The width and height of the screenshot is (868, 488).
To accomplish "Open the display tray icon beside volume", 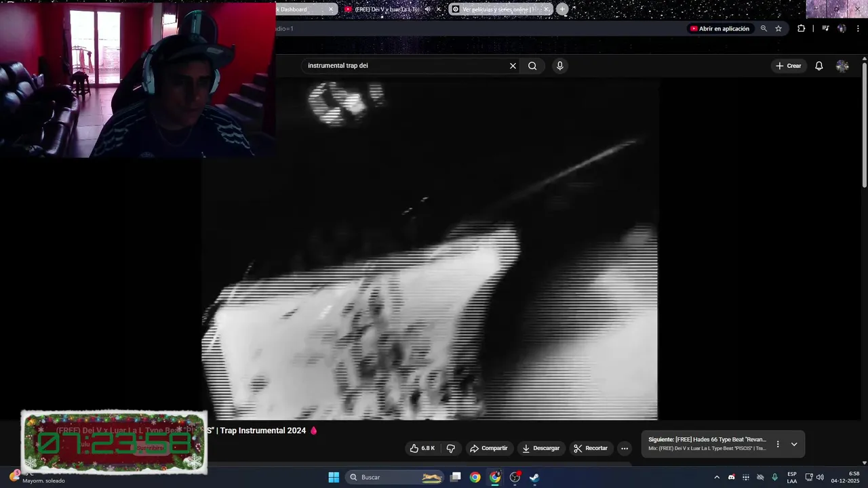I will click(809, 477).
